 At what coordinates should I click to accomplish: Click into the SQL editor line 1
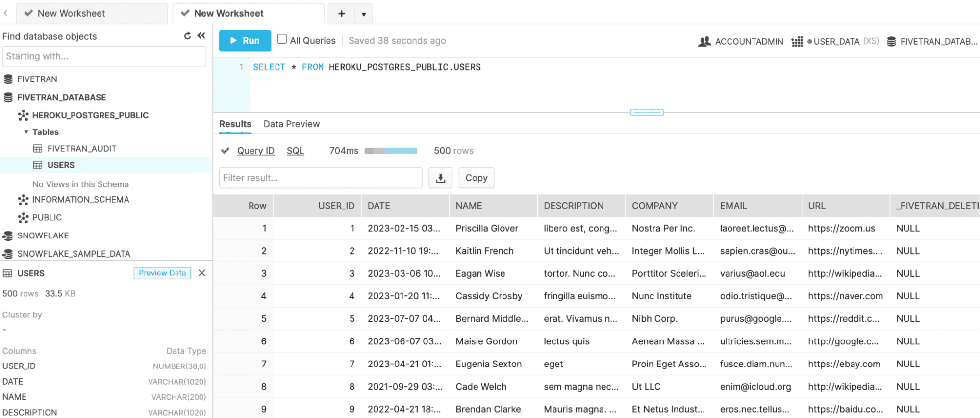[367, 67]
